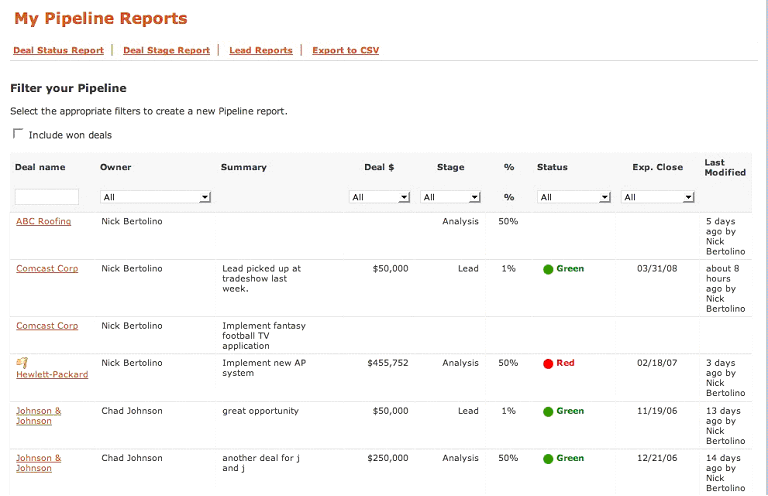The width and height of the screenshot is (768, 496).
Task: Click the 11/19/06 expected close date
Action: [657, 411]
